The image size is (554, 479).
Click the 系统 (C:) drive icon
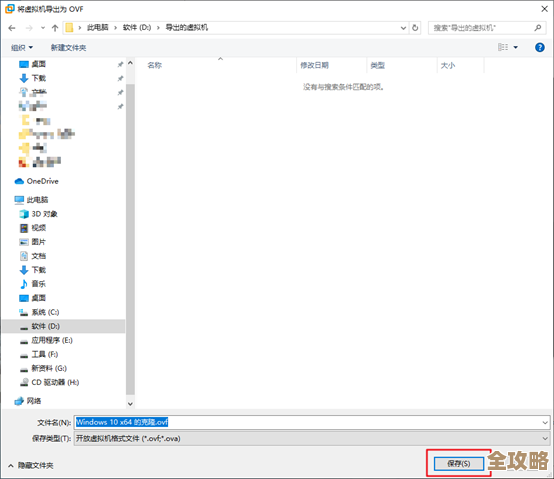pyautogui.click(x=24, y=312)
